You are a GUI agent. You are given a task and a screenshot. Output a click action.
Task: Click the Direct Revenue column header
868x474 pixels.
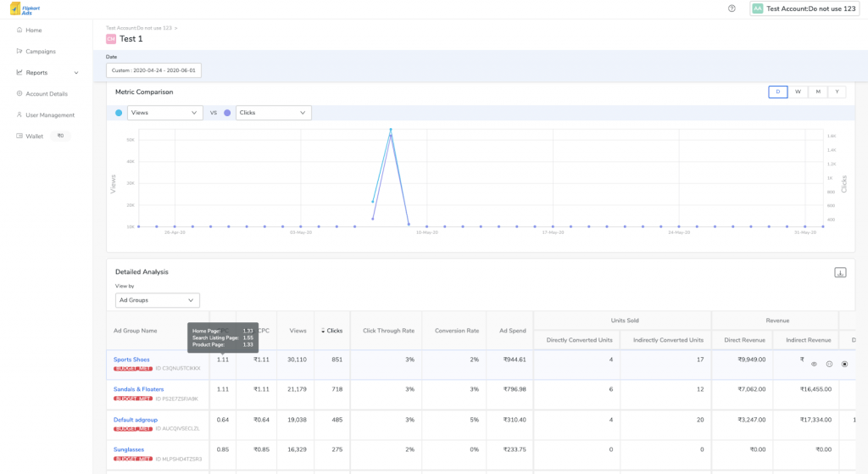pyautogui.click(x=744, y=340)
